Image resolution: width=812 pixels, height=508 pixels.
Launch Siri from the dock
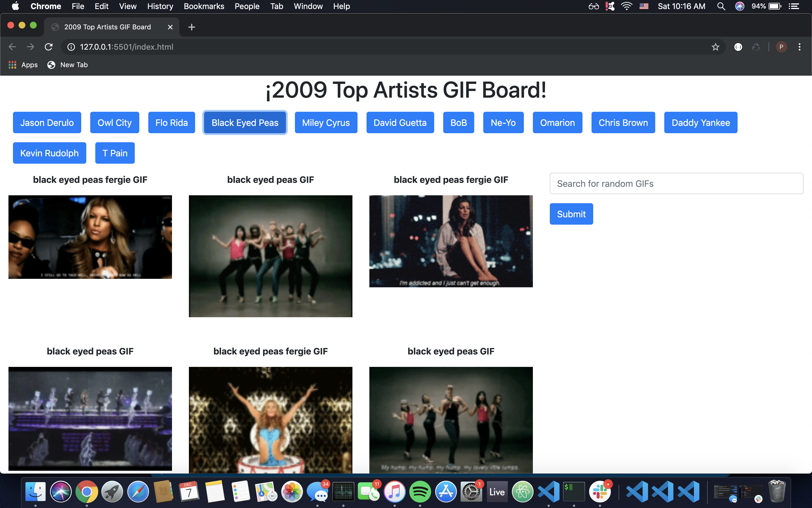coord(61,492)
